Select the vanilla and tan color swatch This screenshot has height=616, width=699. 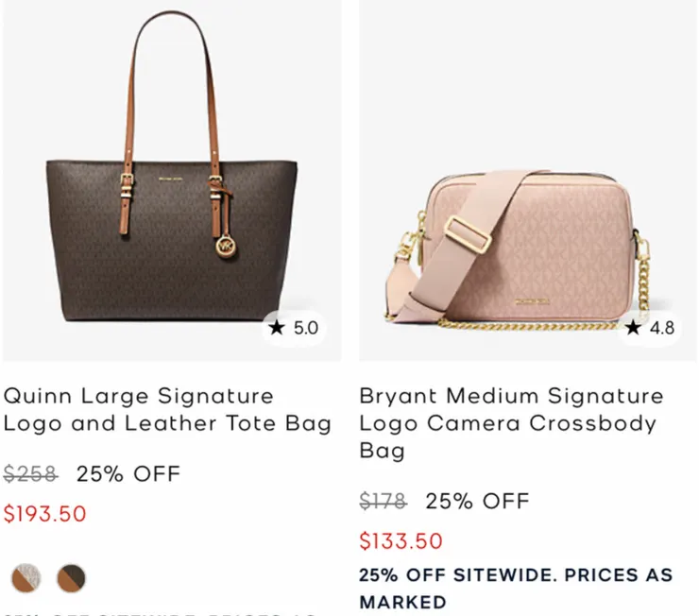26,576
